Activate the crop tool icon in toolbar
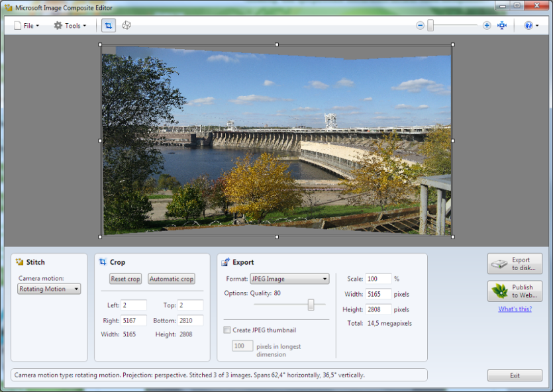This screenshot has width=553, height=392. tap(108, 25)
